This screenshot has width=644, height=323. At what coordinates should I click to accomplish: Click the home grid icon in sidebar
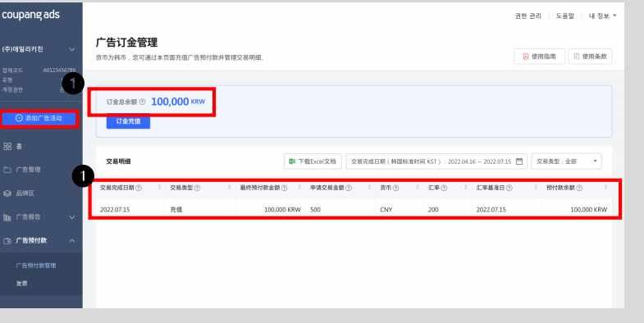pyautogui.click(x=7, y=147)
